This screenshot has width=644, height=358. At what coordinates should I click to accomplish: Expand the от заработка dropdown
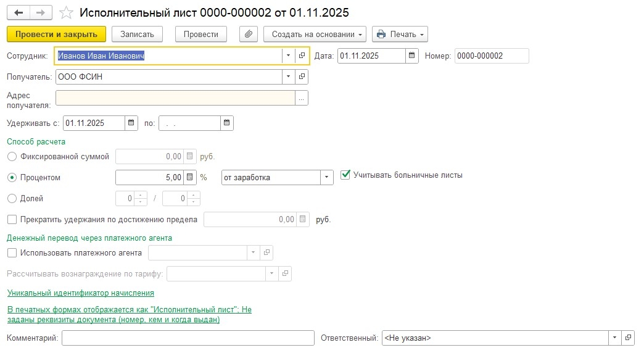point(326,178)
